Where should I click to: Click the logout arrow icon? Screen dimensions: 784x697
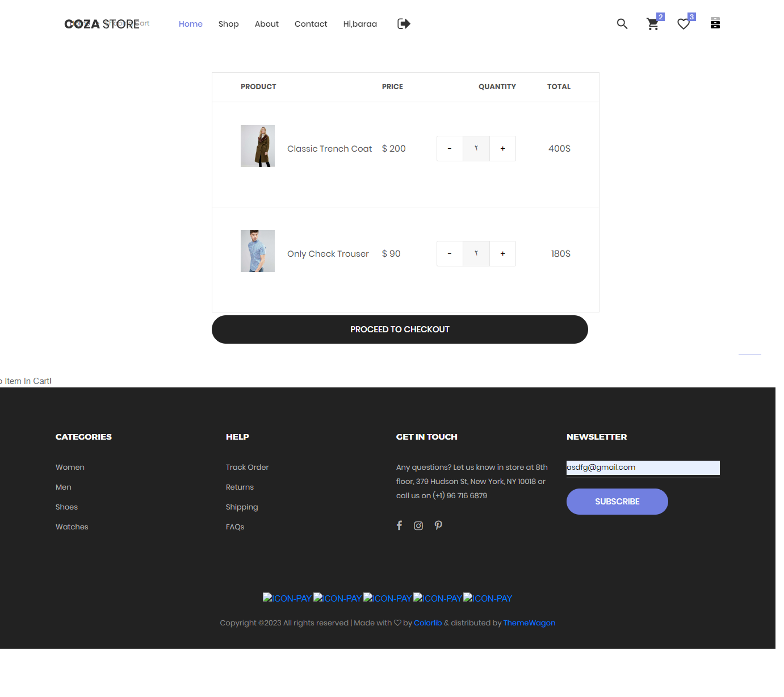(404, 24)
